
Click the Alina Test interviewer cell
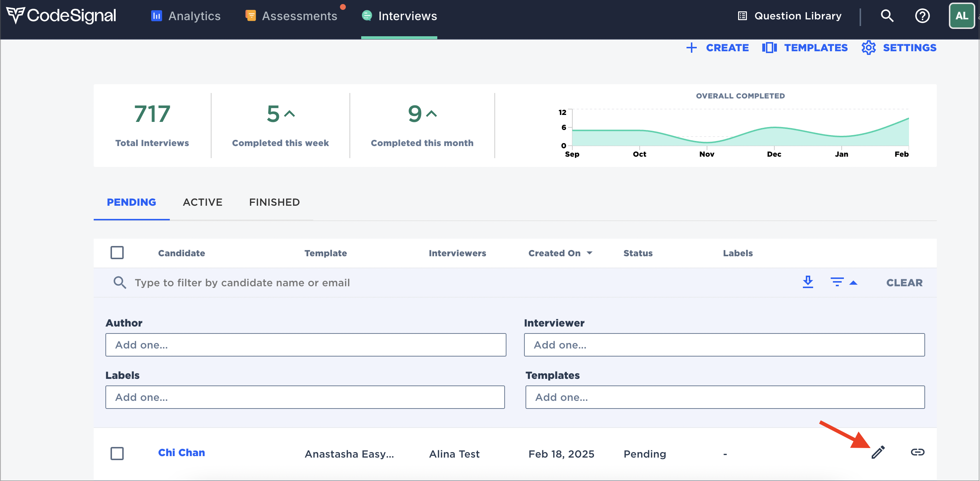point(454,454)
